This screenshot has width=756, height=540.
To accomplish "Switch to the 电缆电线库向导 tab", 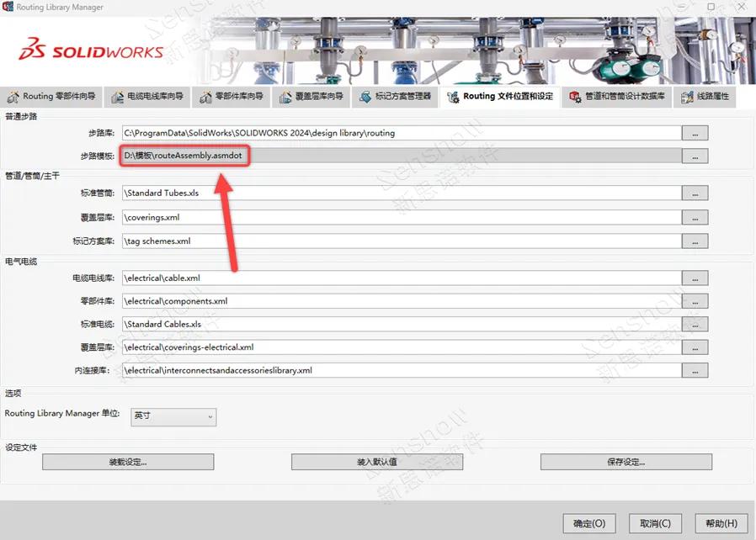I will click(x=147, y=97).
